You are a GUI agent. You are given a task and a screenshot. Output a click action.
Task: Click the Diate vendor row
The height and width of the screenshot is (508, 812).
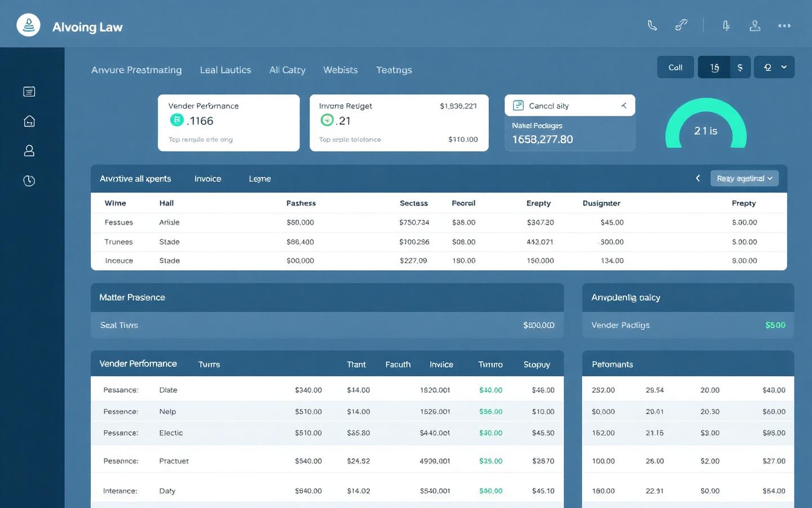click(x=327, y=390)
